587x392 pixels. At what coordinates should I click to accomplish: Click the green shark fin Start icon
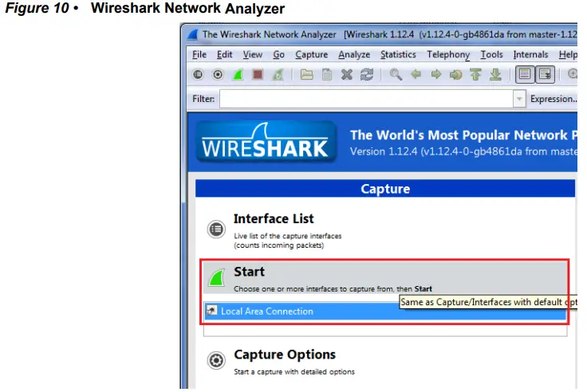coord(217,277)
